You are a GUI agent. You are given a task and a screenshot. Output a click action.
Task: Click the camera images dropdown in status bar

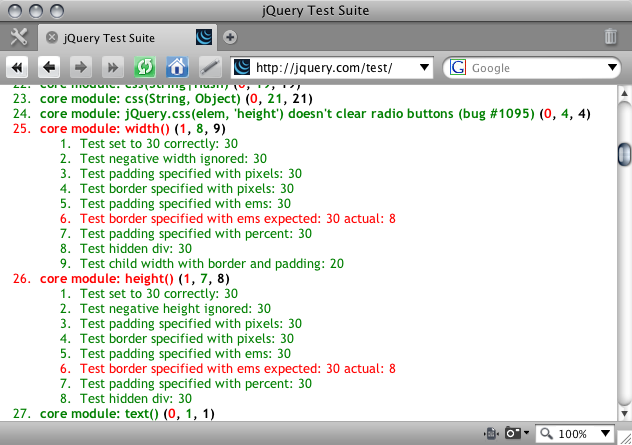point(516,434)
